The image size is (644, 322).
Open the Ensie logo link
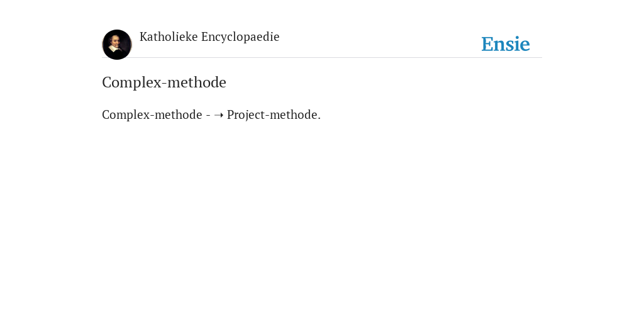(506, 44)
